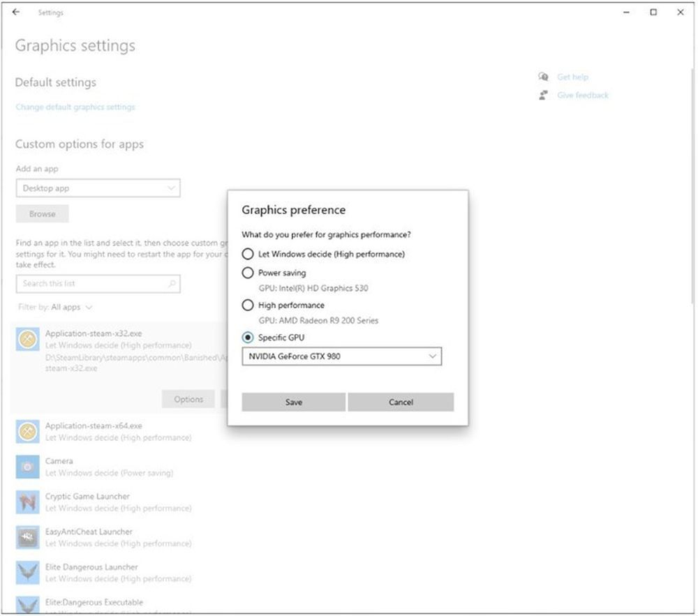This screenshot has height=616, width=698.
Task: Click the Application-steam-x64.exe name
Action: 94,426
